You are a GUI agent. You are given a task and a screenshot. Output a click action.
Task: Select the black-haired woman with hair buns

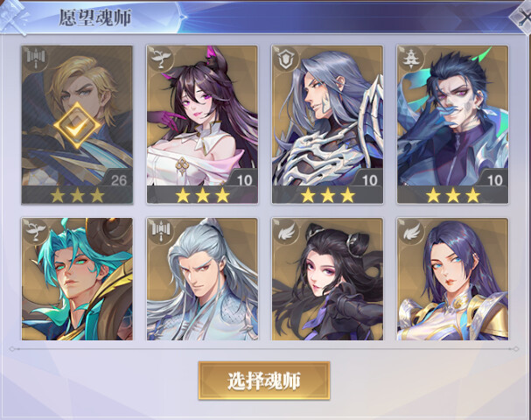tap(327, 279)
